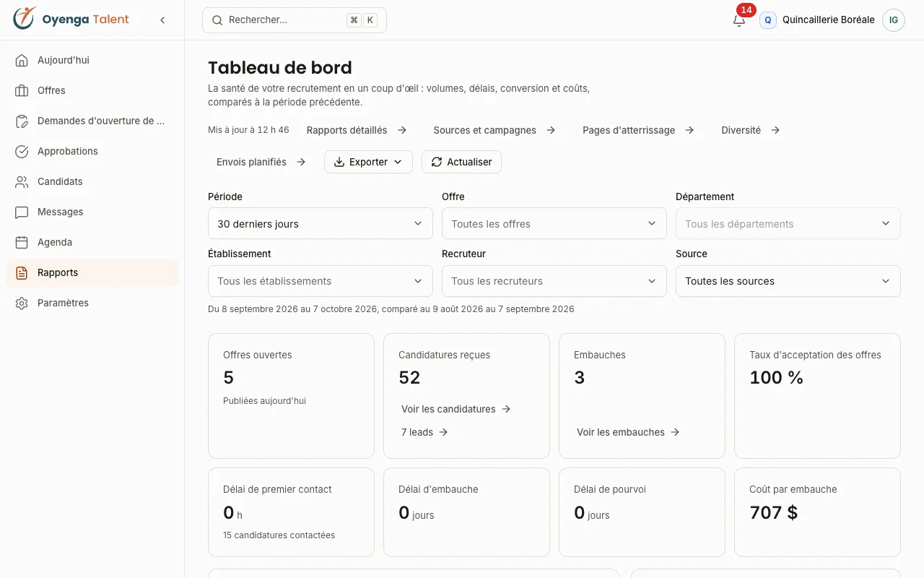Click the refresh icon in Actualiser

tap(437, 162)
